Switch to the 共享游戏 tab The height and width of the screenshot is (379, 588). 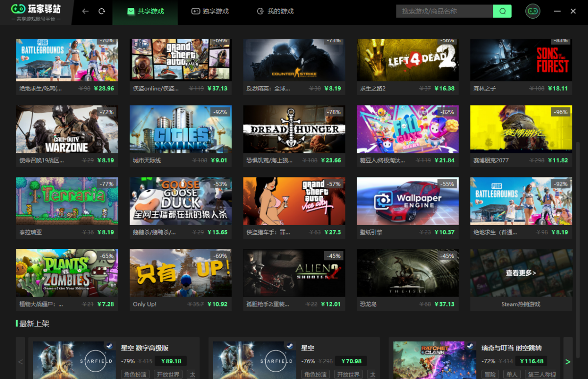(x=145, y=11)
